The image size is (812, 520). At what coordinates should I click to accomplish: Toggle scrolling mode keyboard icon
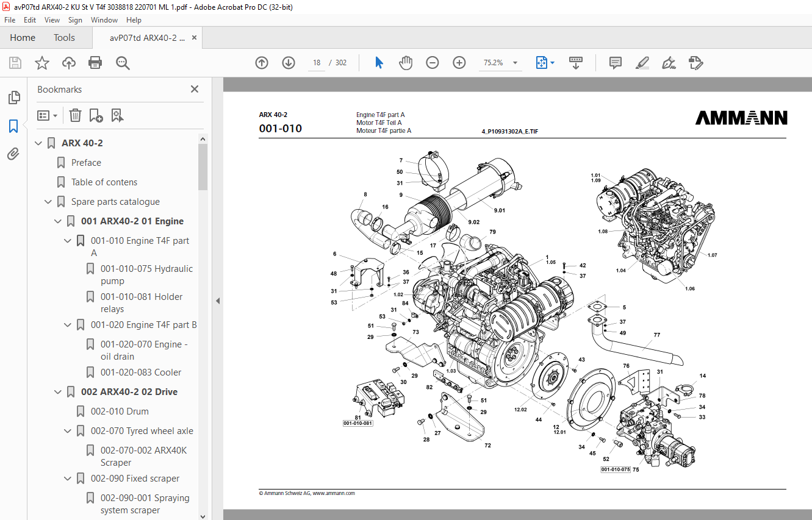[576, 63]
